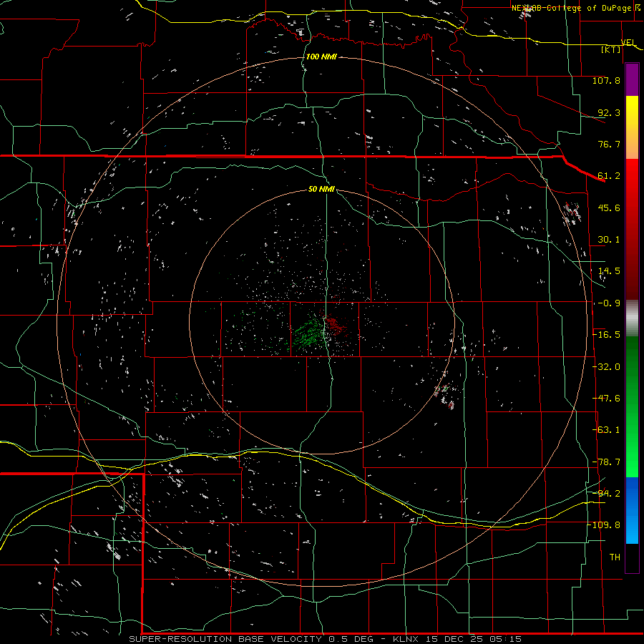
Task: Click the TH label below the color scale
Action: (x=615, y=557)
